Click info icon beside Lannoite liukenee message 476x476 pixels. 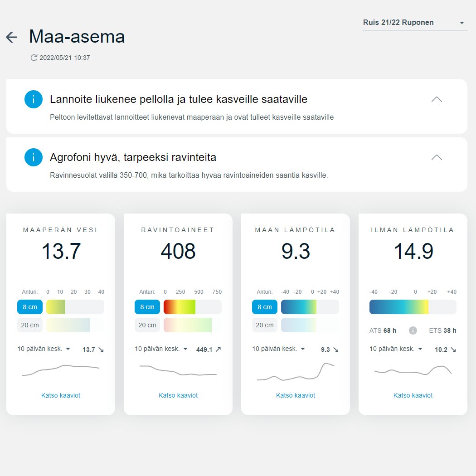pyautogui.click(x=34, y=99)
